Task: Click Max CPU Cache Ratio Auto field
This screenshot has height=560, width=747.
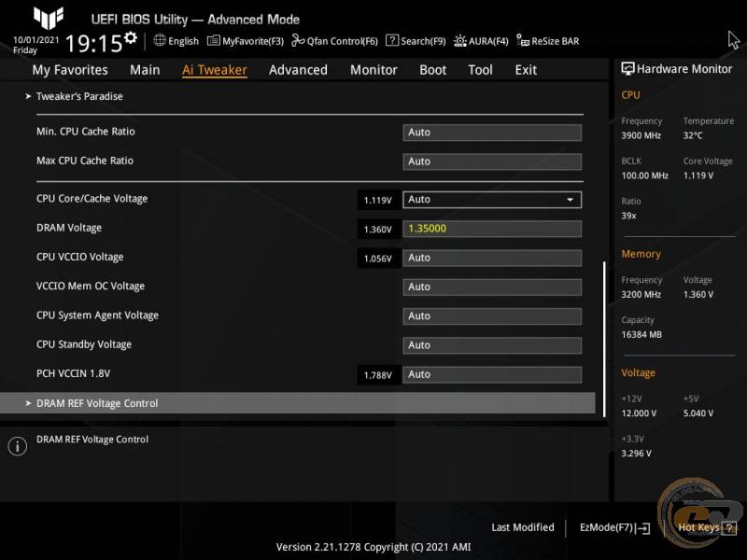Action: 492,161
